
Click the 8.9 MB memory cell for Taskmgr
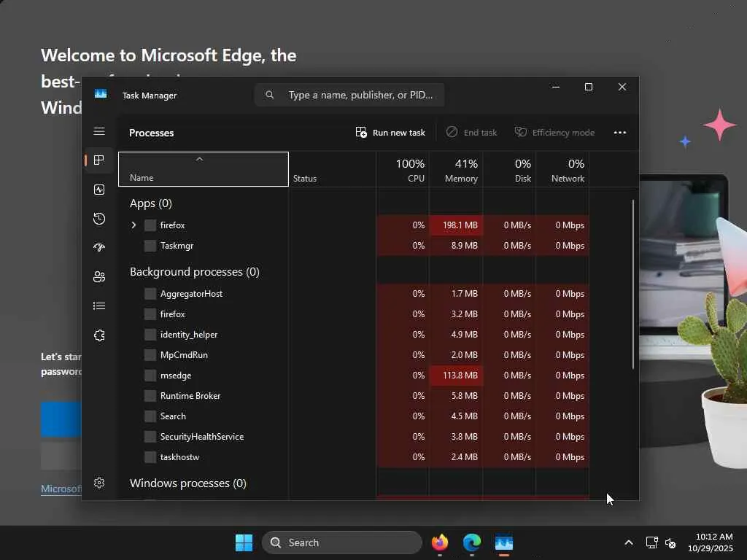457,246
